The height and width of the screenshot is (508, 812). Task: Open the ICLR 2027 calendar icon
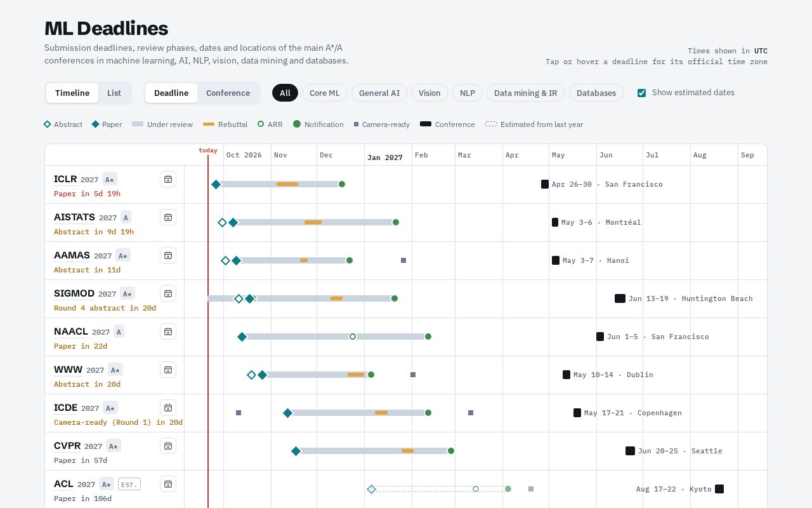point(168,179)
